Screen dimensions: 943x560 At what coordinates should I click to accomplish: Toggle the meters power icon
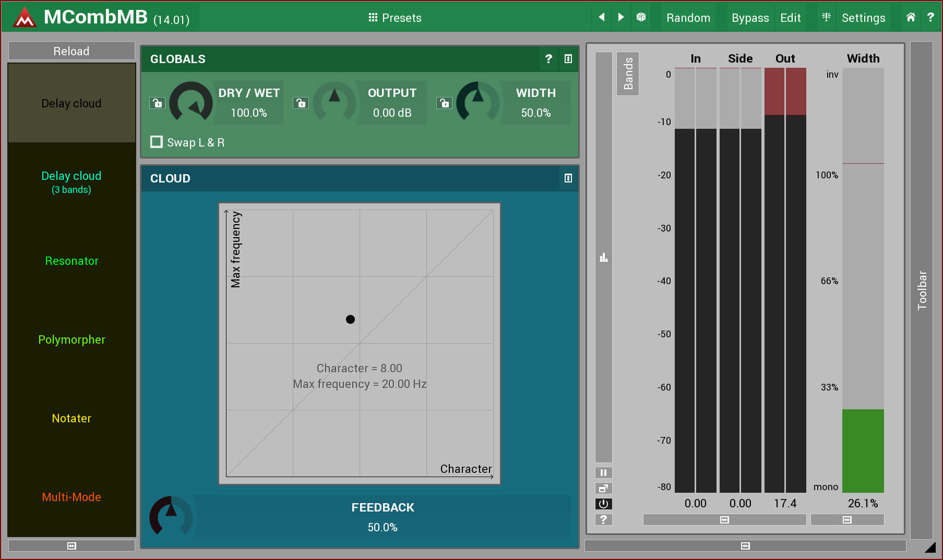[x=604, y=504]
